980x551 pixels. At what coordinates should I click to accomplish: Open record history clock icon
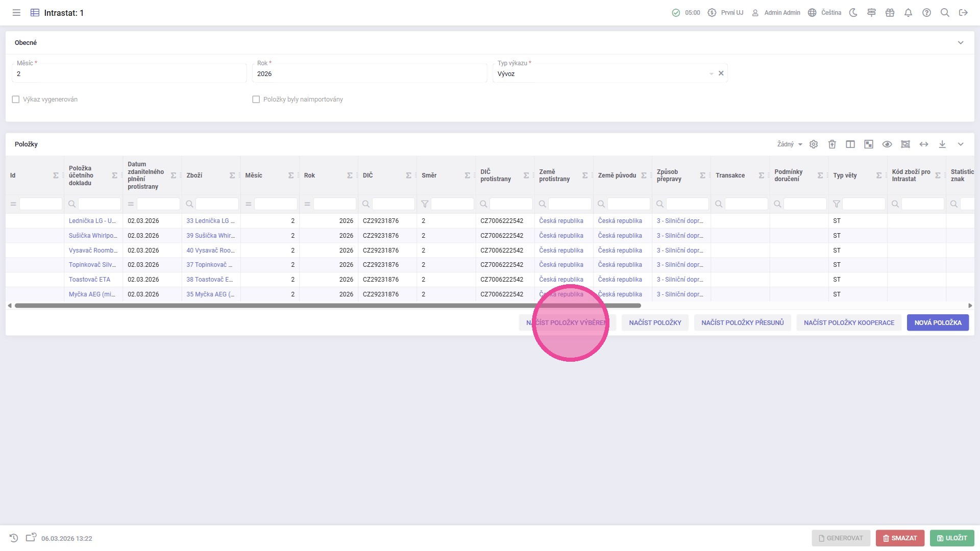[14, 538]
